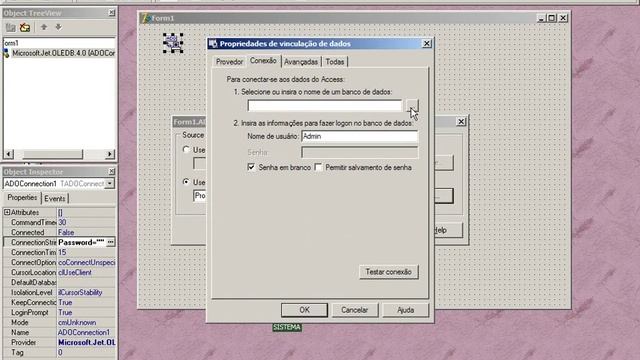Click the move up arrow in Object TreeView
The image size is (640, 360).
point(44,27)
